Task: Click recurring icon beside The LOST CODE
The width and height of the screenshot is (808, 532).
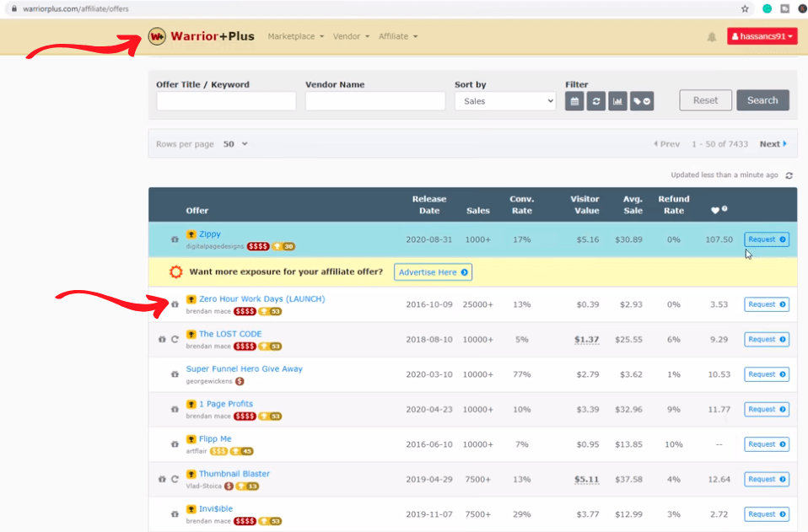Action: pyautogui.click(x=175, y=340)
